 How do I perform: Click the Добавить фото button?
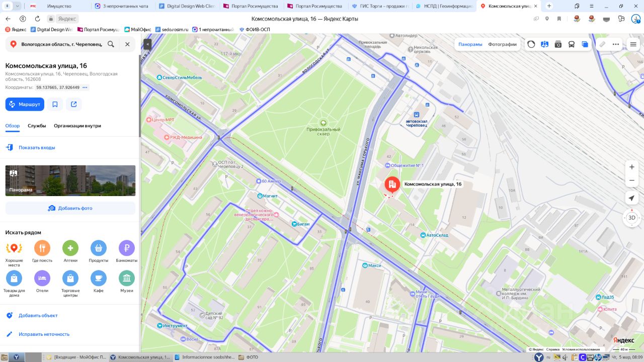[x=70, y=208]
